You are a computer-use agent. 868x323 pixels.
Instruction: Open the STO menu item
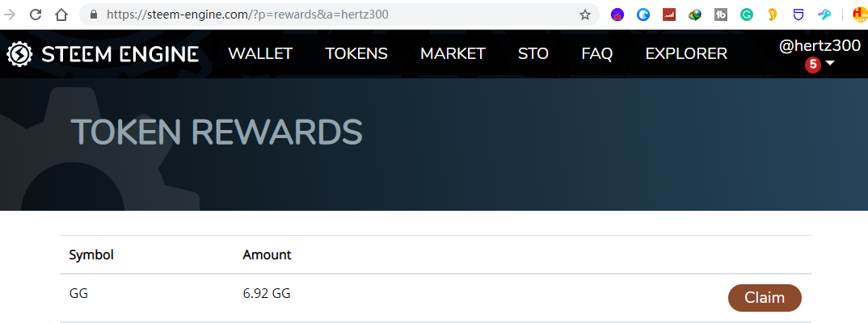click(533, 53)
